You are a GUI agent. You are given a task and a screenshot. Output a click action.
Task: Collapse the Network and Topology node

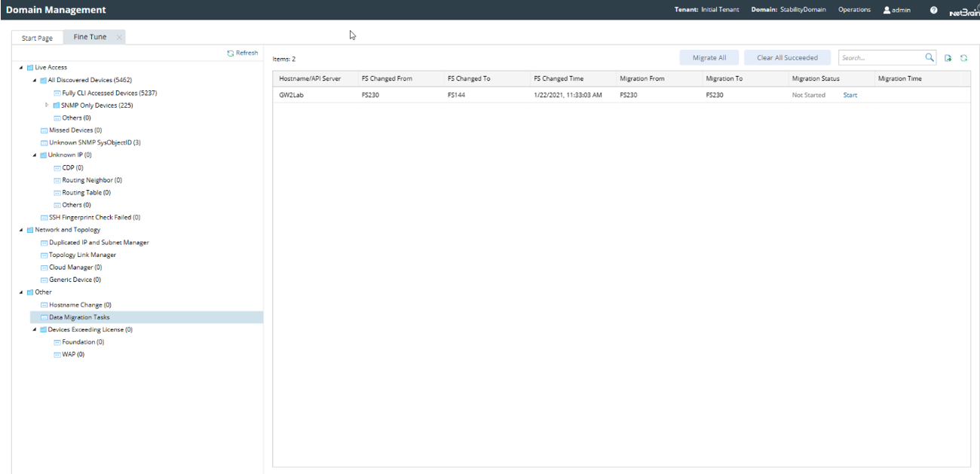click(21, 230)
